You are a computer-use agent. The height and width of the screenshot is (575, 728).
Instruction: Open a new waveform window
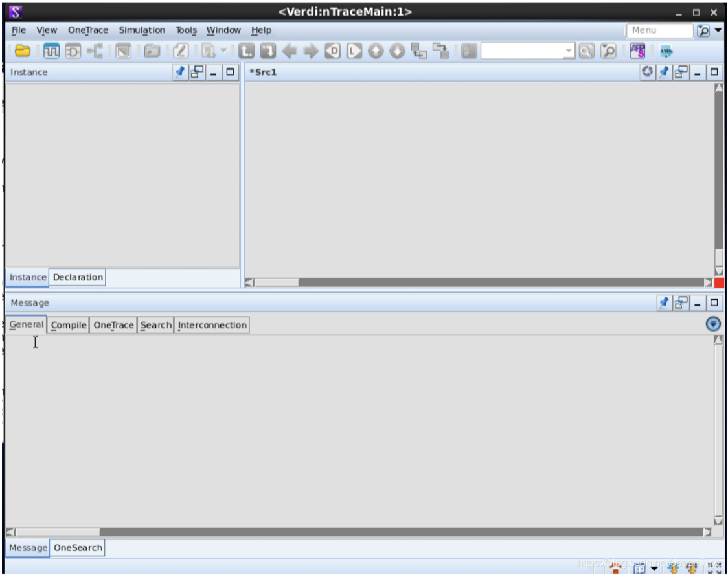pyautogui.click(x=52, y=51)
